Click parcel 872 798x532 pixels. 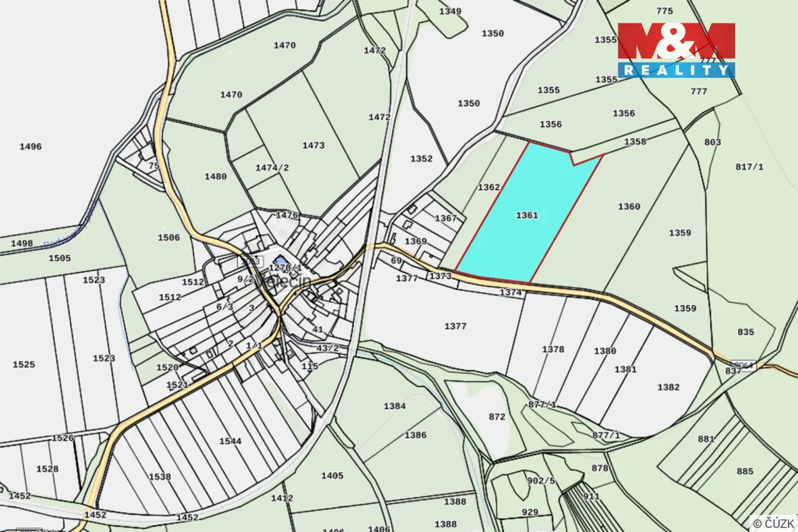(x=496, y=417)
